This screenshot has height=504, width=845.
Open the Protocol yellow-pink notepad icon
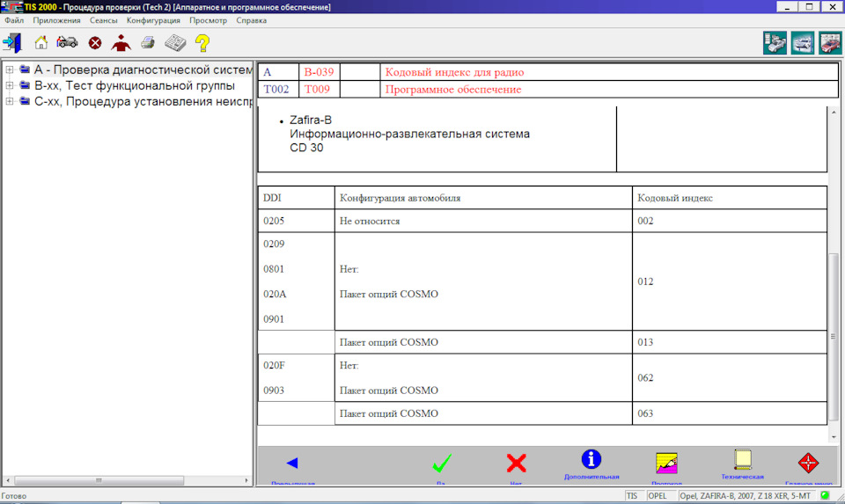point(666,463)
